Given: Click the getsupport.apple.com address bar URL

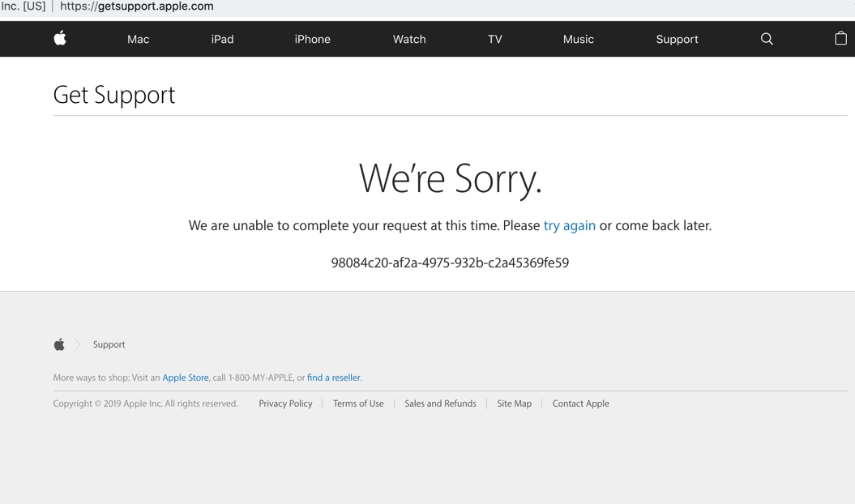Looking at the screenshot, I should pyautogui.click(x=136, y=6).
